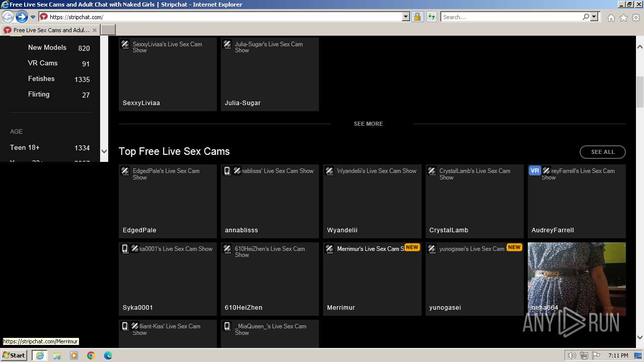This screenshot has width=644, height=362.
Task: Open the search provider dropdown arrow
Action: pos(594,17)
